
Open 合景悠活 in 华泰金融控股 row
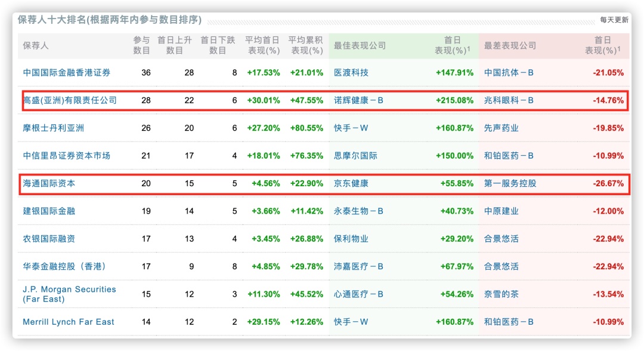pos(501,266)
